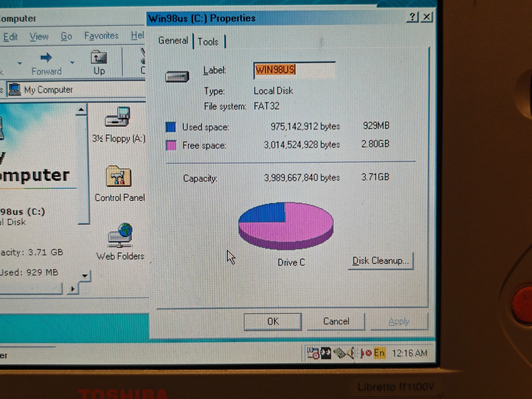Click the "929MB" used space size
532x399 pixels.
pyautogui.click(x=376, y=126)
